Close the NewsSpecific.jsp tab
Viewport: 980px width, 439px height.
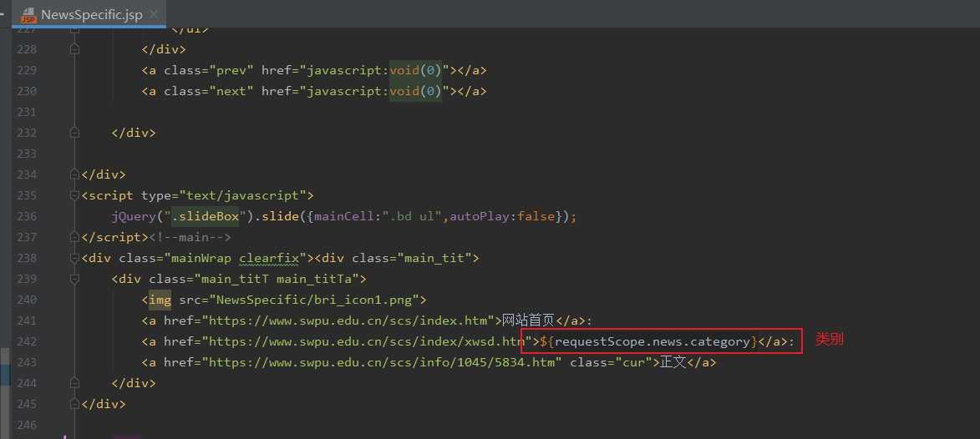coord(155,13)
